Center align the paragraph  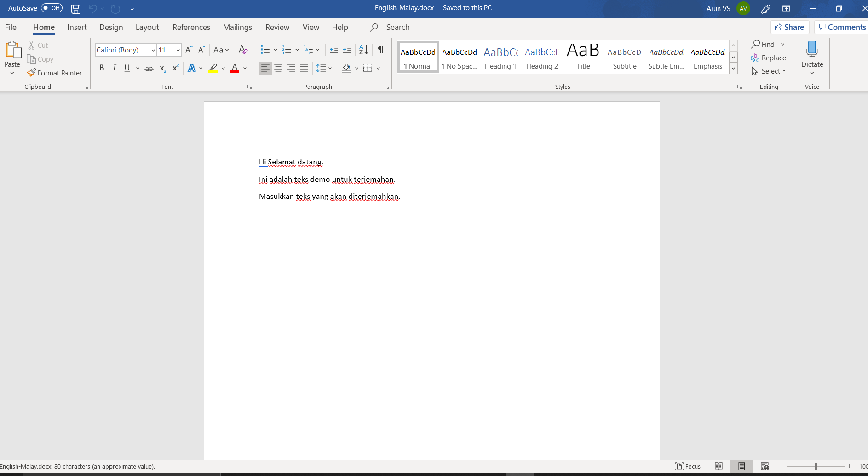[x=278, y=68]
